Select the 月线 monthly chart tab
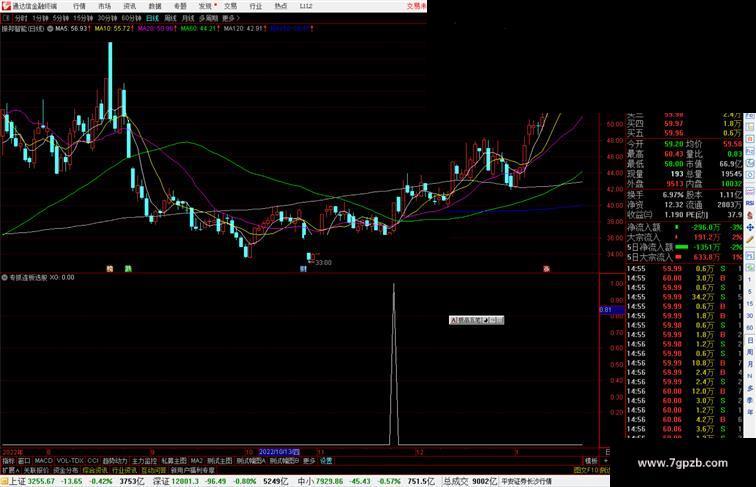The image size is (756, 487). [188, 18]
